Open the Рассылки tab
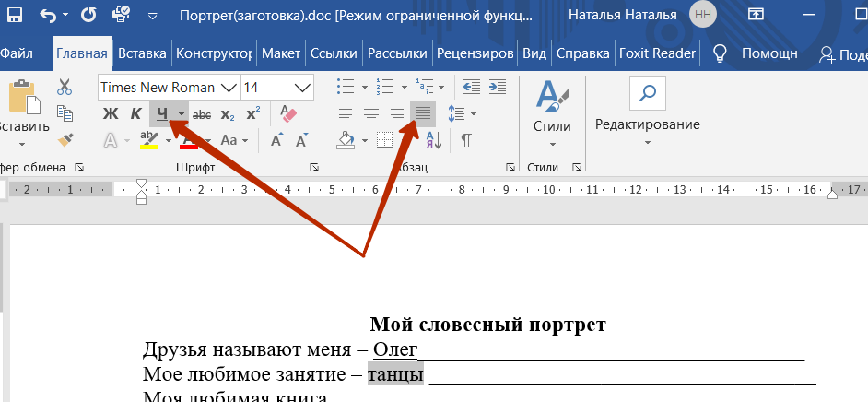This screenshot has height=402, width=868. [397, 53]
